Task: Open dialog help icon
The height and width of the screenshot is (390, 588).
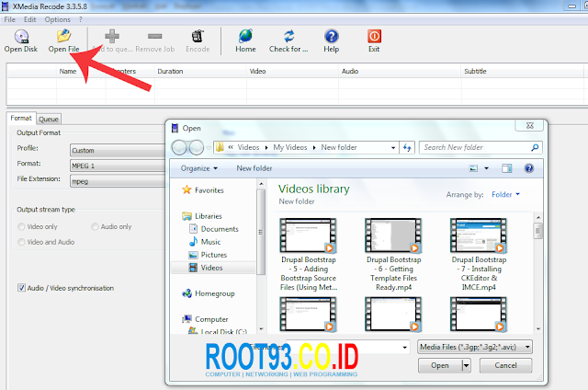Action: point(529,168)
